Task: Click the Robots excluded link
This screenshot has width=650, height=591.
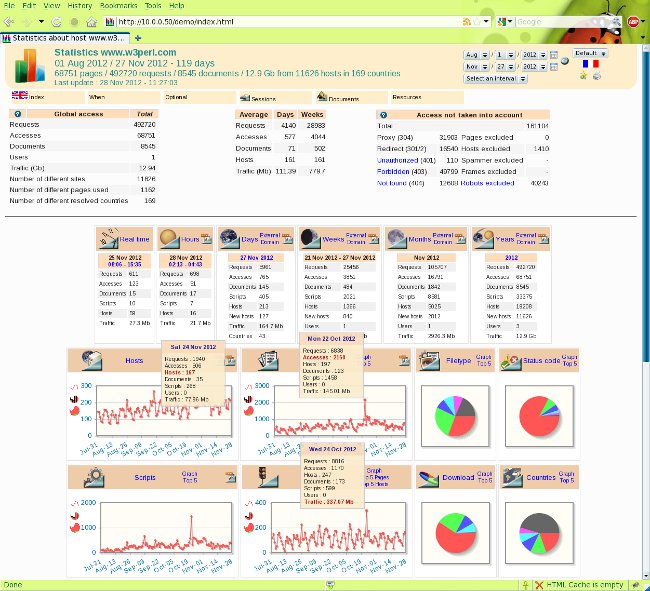Action: coord(487,183)
